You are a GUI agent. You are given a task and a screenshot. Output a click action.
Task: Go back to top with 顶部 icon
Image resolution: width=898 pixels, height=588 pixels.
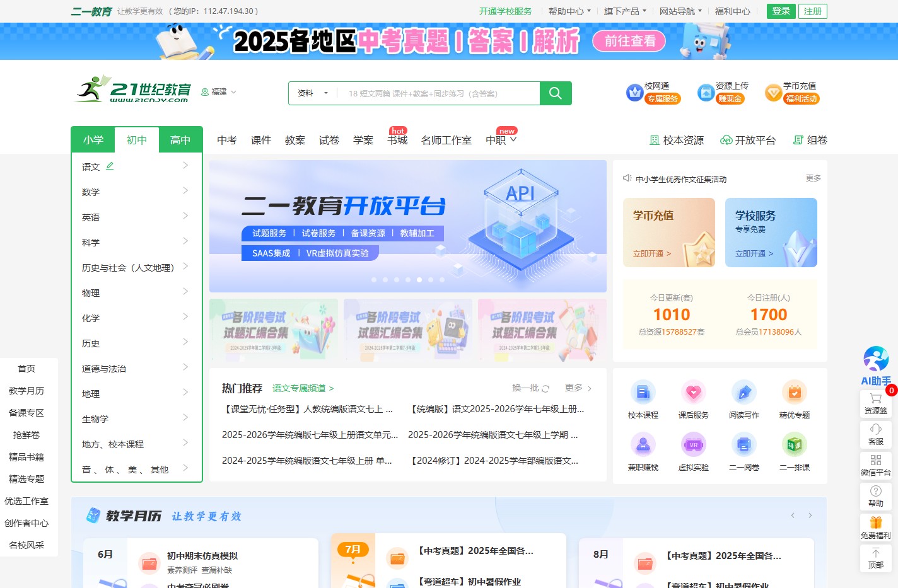tap(876, 558)
